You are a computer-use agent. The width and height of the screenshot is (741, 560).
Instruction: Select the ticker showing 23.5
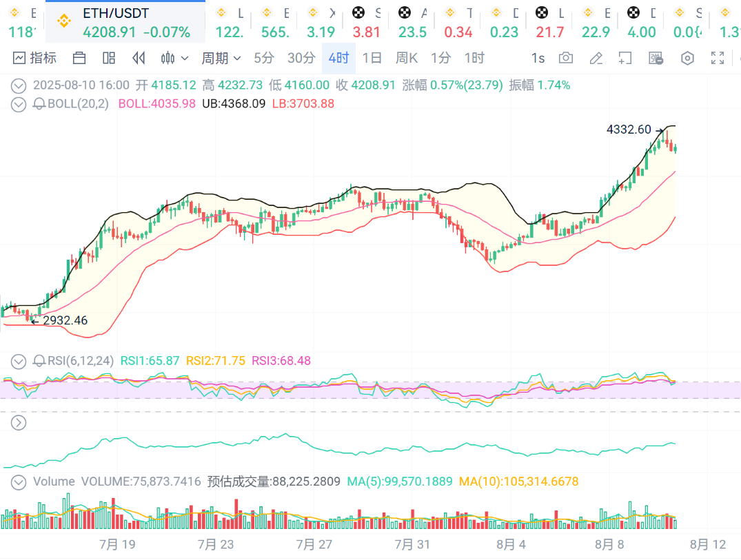point(413,23)
